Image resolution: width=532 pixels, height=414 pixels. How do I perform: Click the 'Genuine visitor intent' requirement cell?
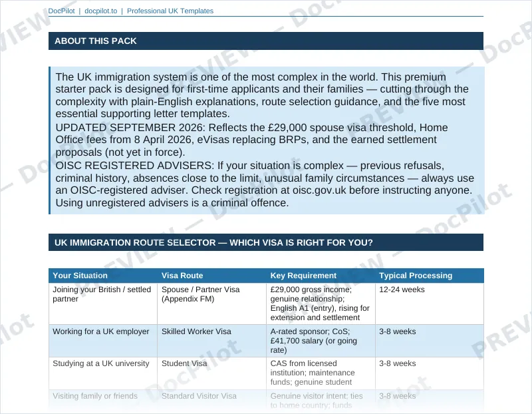(x=321, y=401)
